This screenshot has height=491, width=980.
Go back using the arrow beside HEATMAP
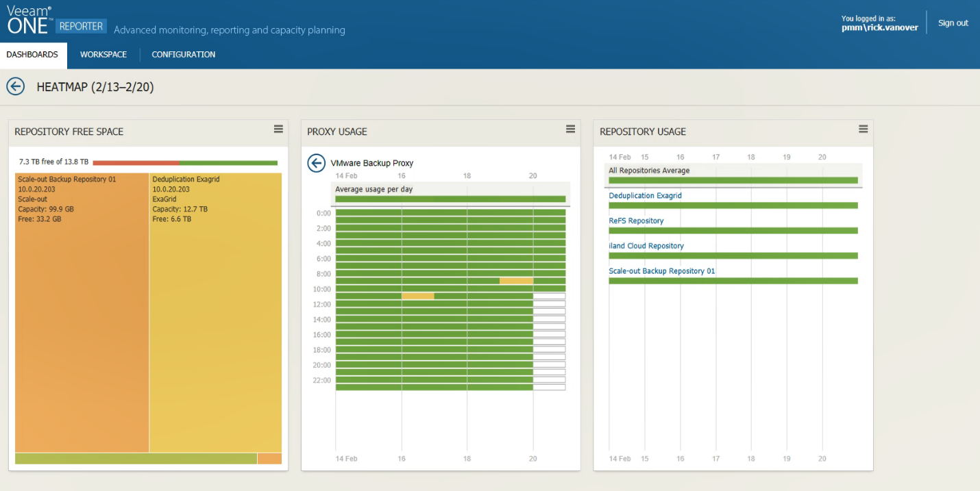pyautogui.click(x=16, y=86)
